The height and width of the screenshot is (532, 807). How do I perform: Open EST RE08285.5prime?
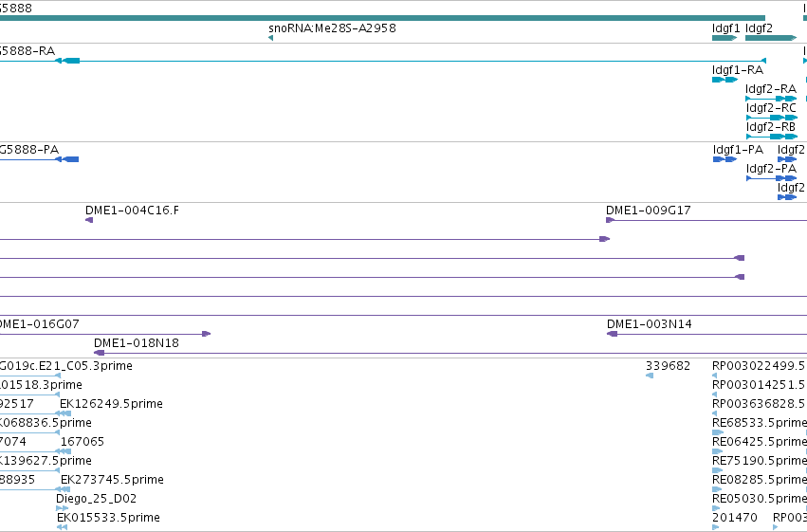(760, 480)
